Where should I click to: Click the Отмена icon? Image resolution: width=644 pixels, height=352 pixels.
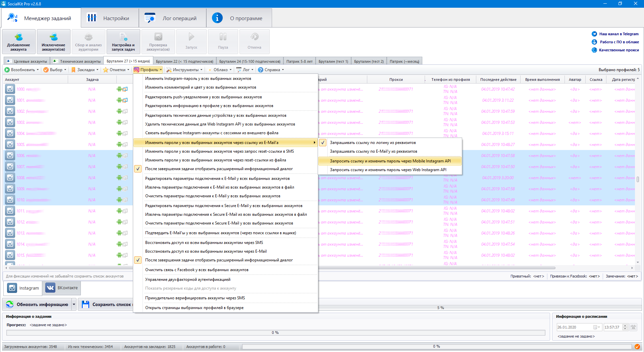(254, 37)
